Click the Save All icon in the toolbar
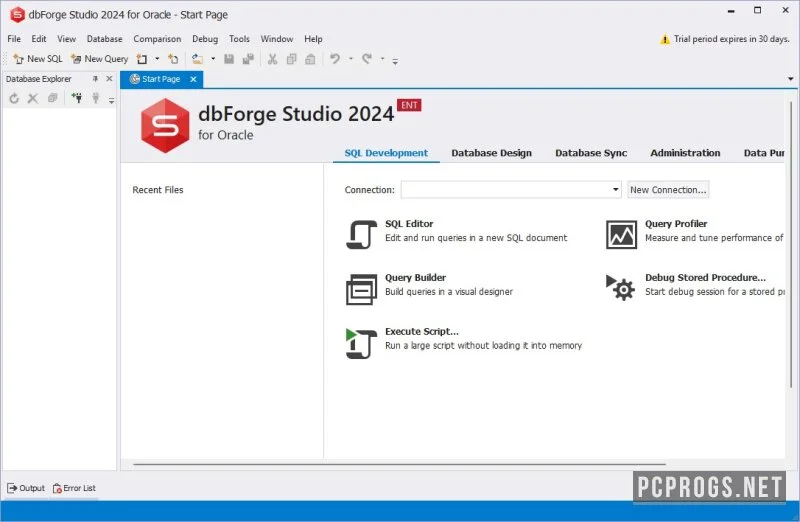Image resolution: width=800 pixels, height=522 pixels. (x=248, y=59)
